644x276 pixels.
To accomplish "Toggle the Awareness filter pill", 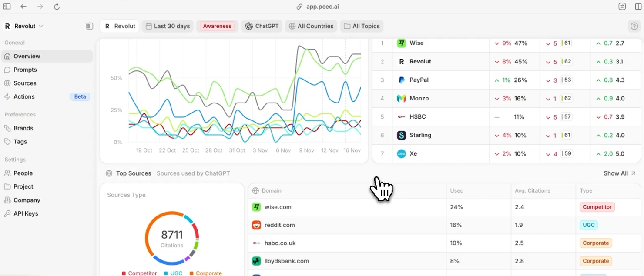I will click(x=217, y=26).
